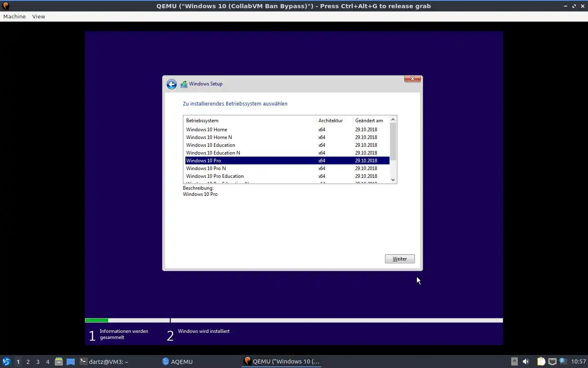The image size is (588, 368).
Task: Open the QEMU Machine menu
Action: coord(14,16)
